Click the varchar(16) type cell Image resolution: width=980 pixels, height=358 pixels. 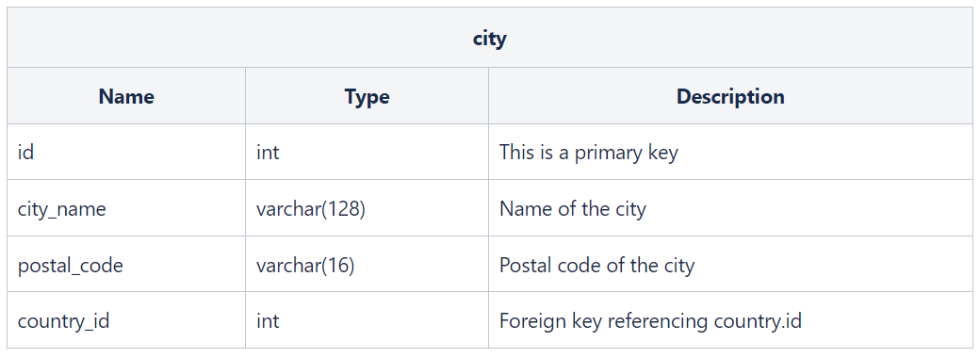point(305,265)
